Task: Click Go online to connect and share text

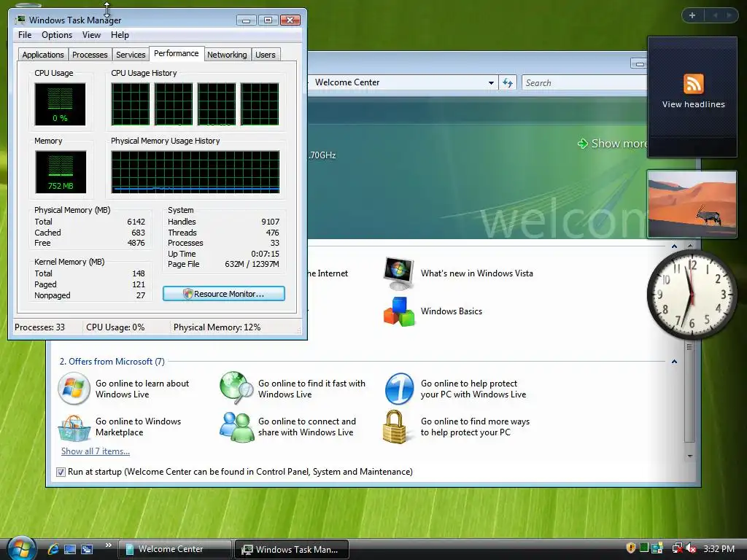Action: [x=307, y=427]
